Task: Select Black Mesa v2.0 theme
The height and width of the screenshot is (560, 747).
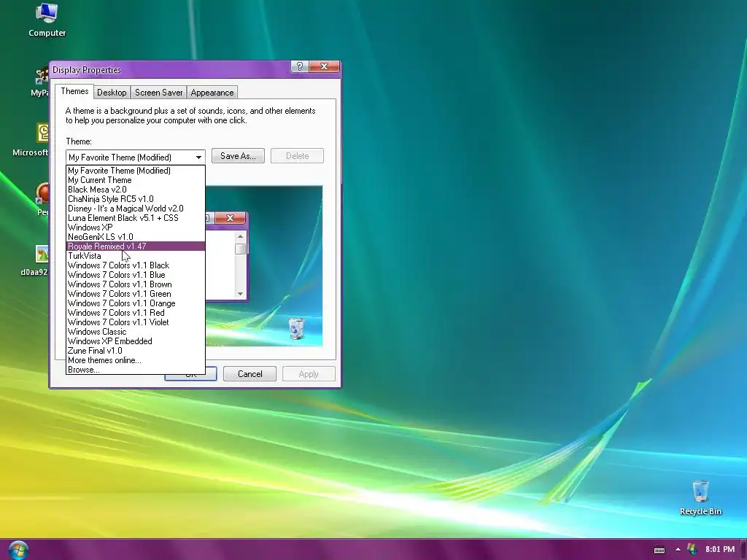Action: 135,190
